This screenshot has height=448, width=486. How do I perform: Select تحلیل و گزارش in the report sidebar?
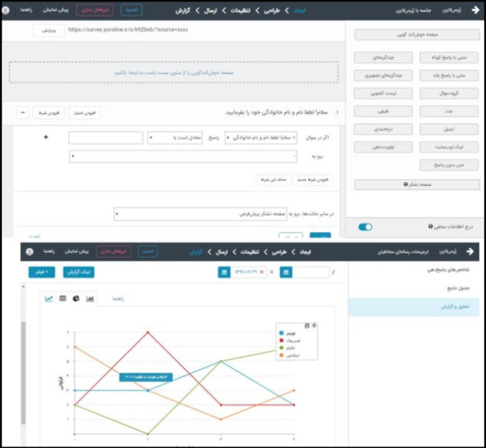click(x=413, y=307)
